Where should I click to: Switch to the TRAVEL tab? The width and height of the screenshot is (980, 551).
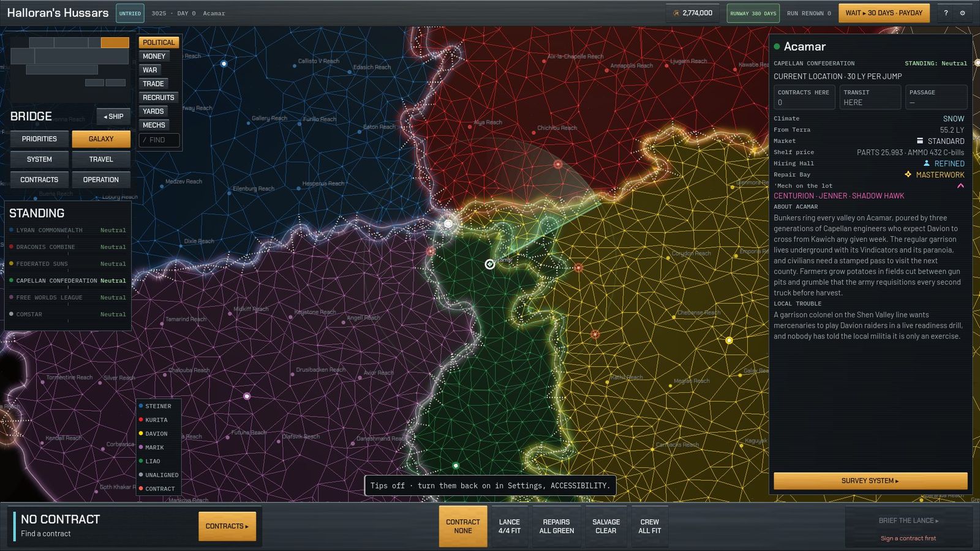(101, 159)
